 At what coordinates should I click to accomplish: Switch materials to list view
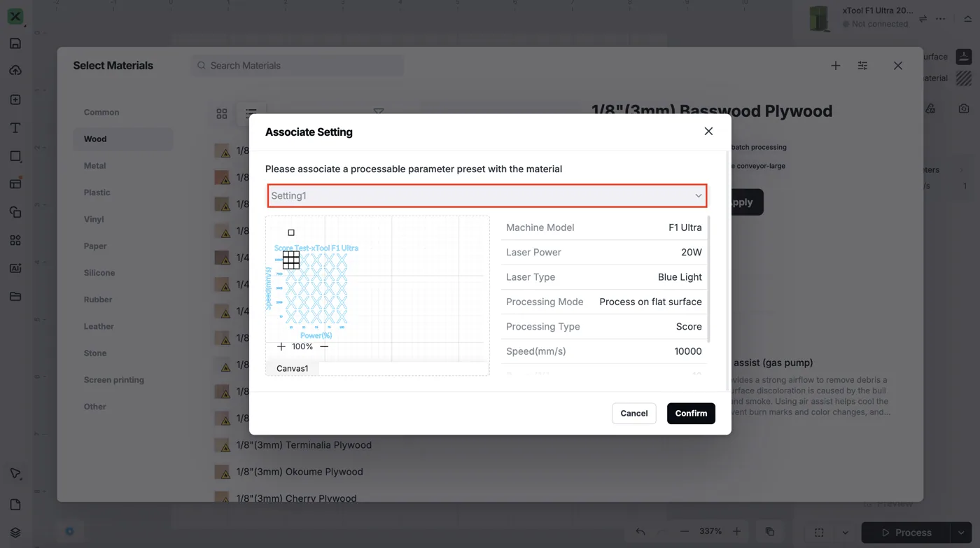point(251,113)
